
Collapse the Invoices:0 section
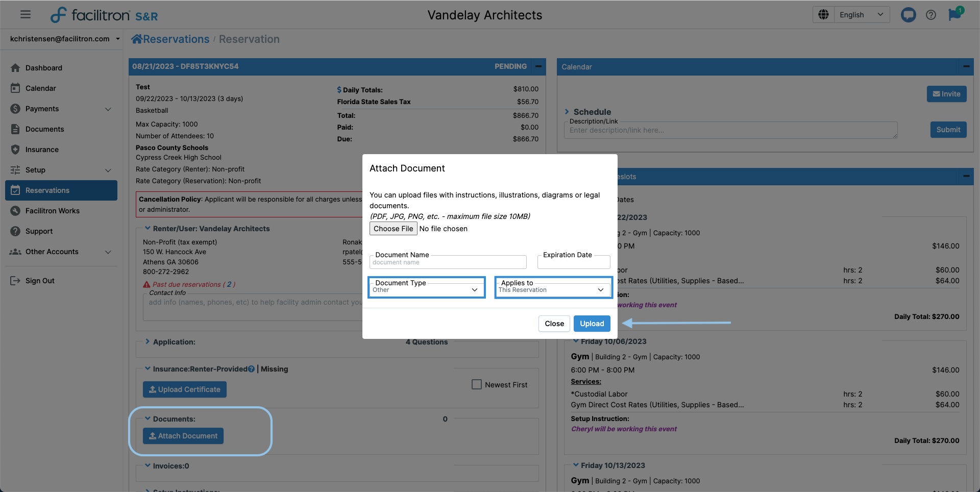pos(148,465)
